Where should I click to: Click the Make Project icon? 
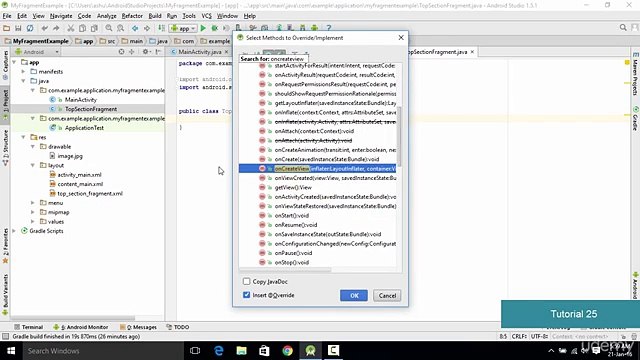[x=162, y=28]
